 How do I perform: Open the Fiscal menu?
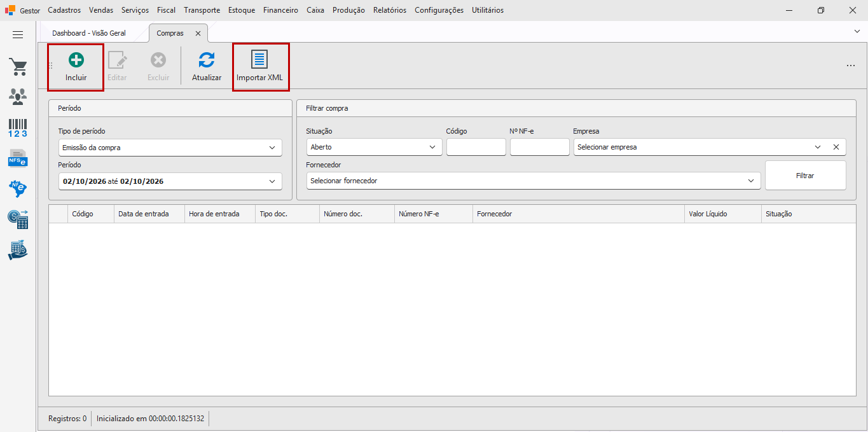click(167, 10)
